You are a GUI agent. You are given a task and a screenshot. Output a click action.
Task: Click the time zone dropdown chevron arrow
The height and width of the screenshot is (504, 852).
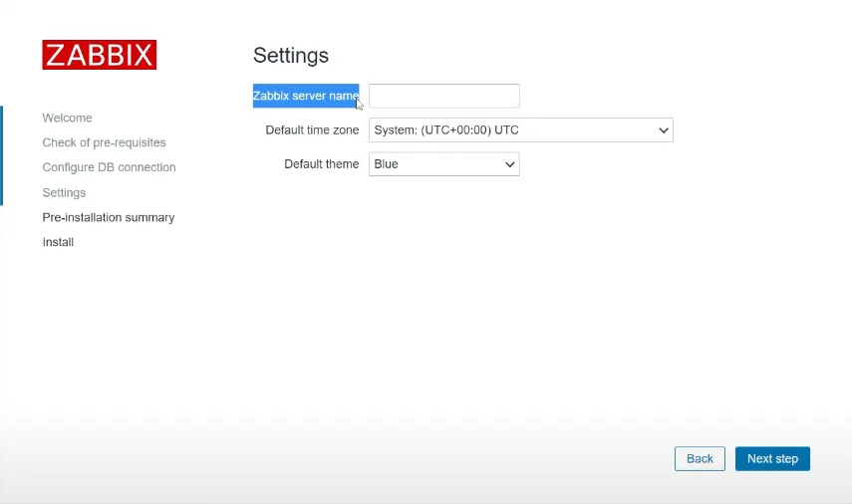[x=663, y=130]
